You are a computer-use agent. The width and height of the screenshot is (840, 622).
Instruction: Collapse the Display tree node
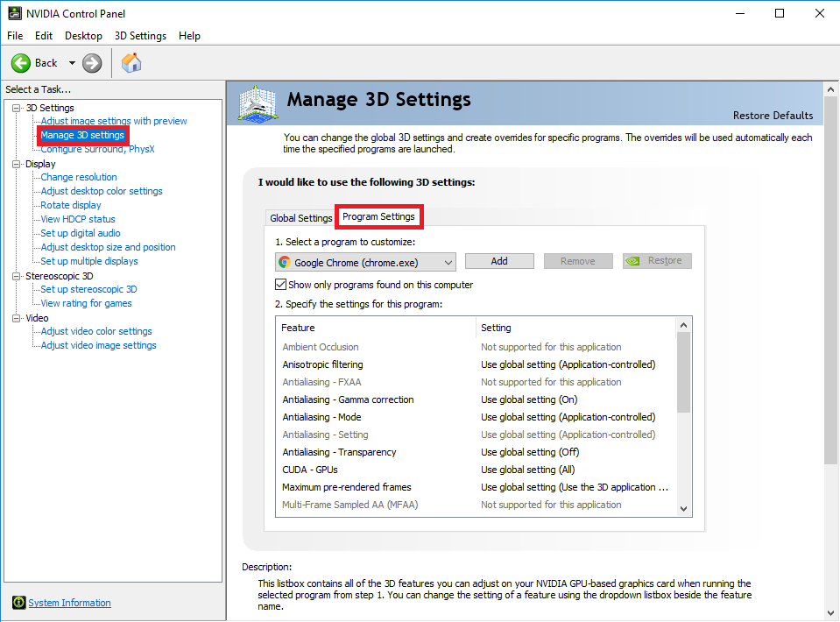point(17,164)
